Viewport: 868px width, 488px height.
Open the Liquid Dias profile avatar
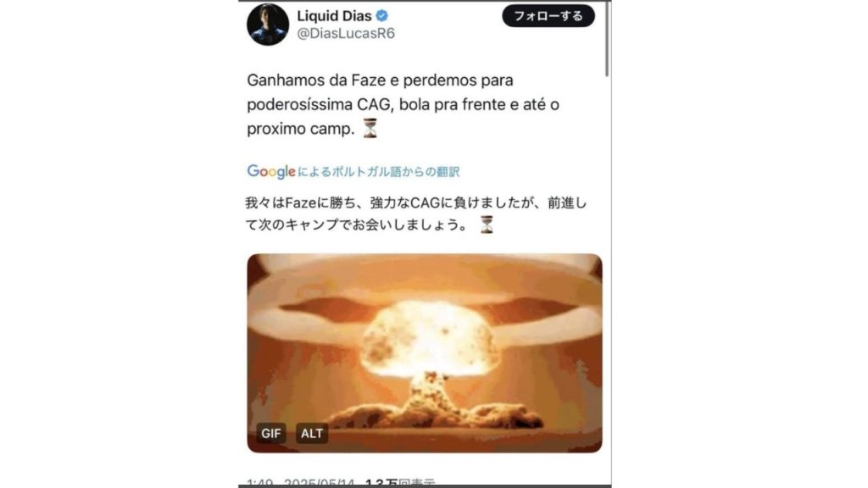(x=268, y=25)
